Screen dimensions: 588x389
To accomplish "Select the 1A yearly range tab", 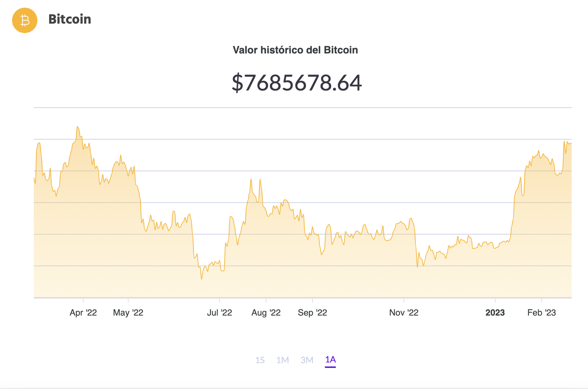I will click(330, 360).
